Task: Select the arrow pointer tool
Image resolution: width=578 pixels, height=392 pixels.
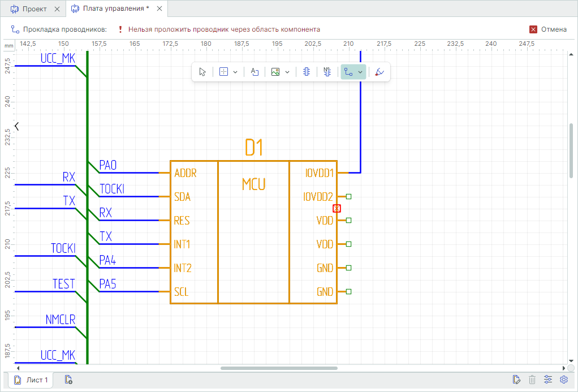Action: click(x=203, y=72)
